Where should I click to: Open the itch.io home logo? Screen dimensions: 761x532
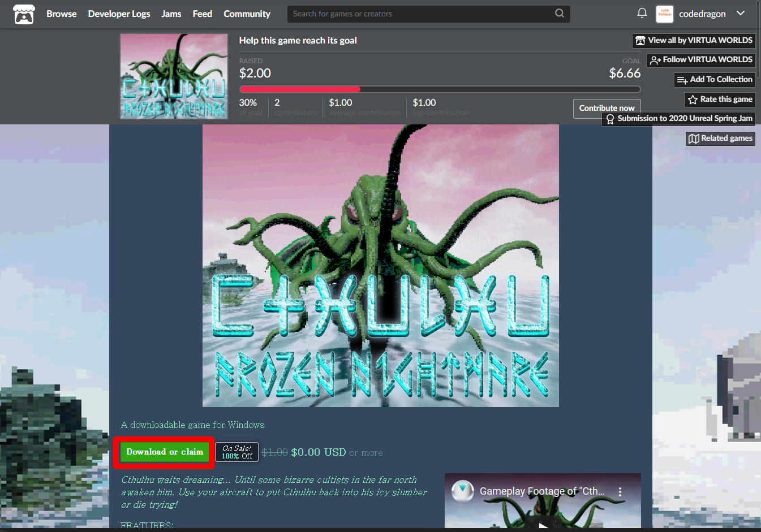point(24,14)
